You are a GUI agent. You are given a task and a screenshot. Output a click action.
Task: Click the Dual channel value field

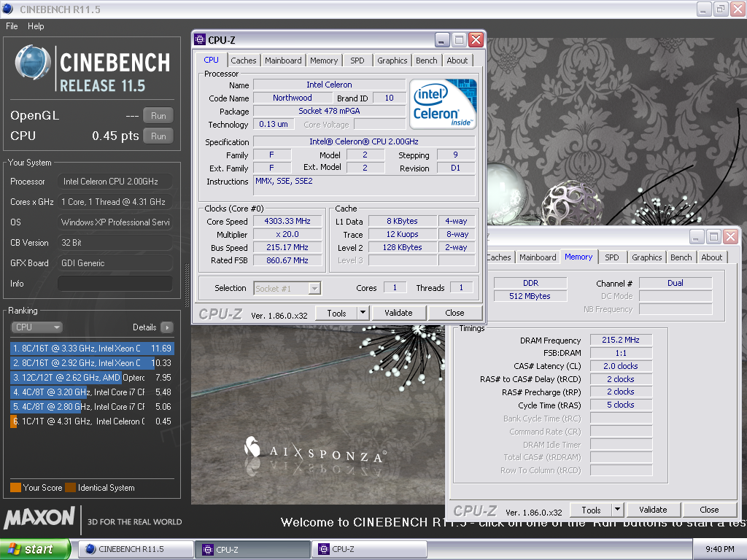[675, 284]
